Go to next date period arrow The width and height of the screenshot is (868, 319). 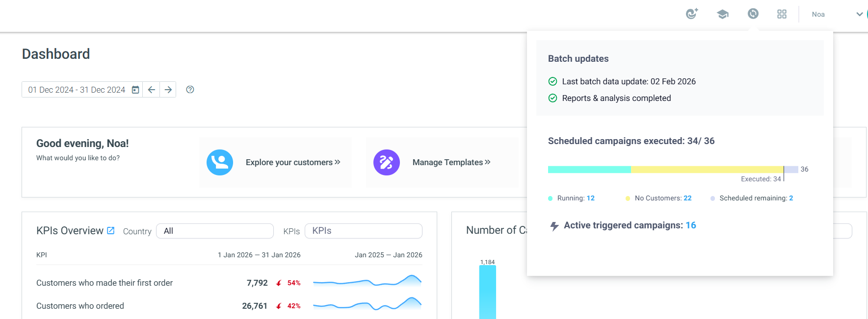coord(168,90)
